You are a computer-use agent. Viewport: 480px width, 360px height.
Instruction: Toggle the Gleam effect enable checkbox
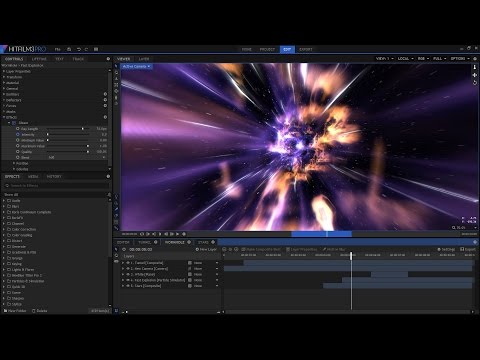pos(14,123)
